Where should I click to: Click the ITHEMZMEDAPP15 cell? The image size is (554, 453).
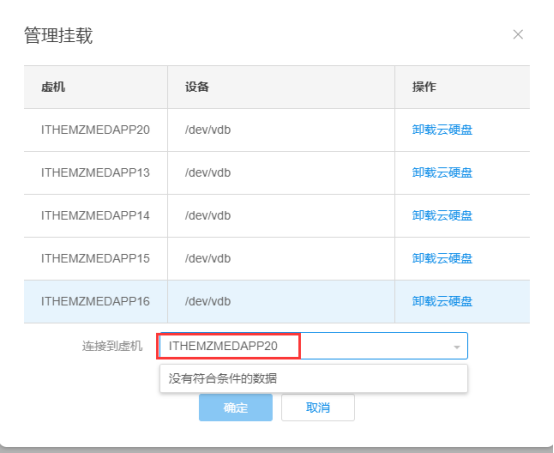point(96,259)
